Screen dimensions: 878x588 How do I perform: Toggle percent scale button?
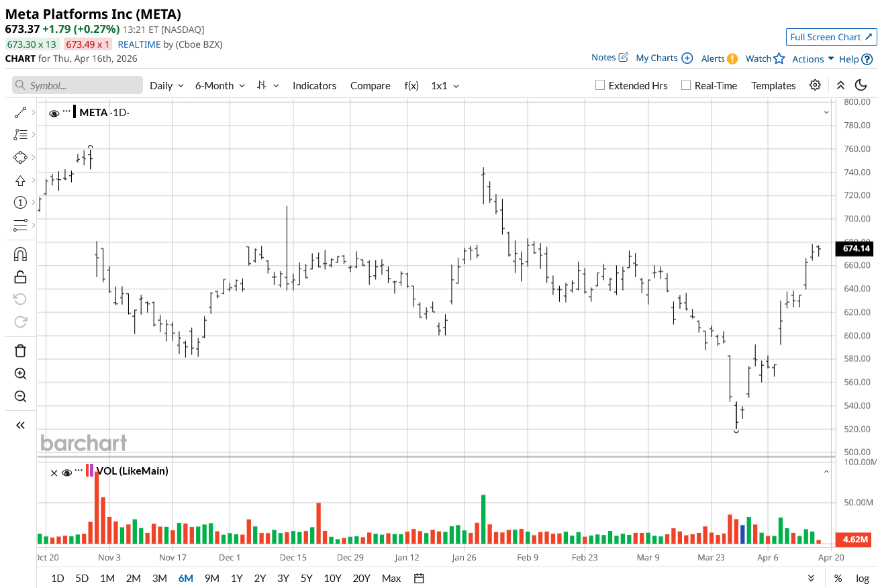click(x=838, y=579)
